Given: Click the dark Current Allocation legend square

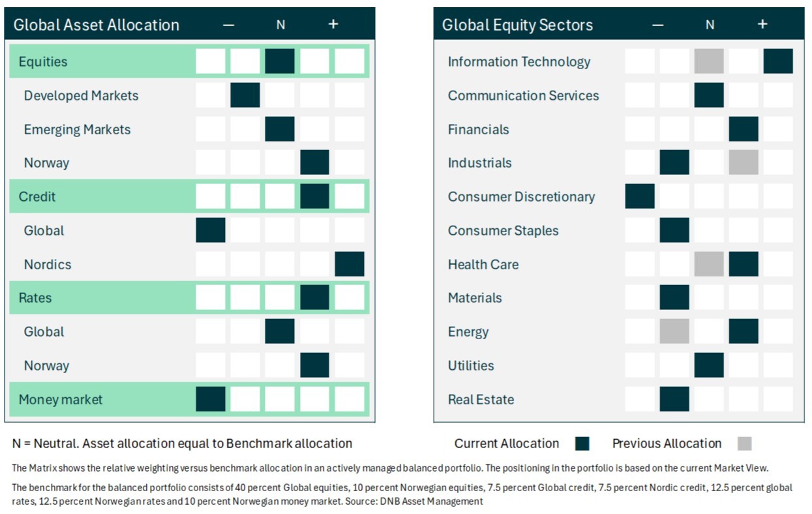Looking at the screenshot, I should click(582, 444).
